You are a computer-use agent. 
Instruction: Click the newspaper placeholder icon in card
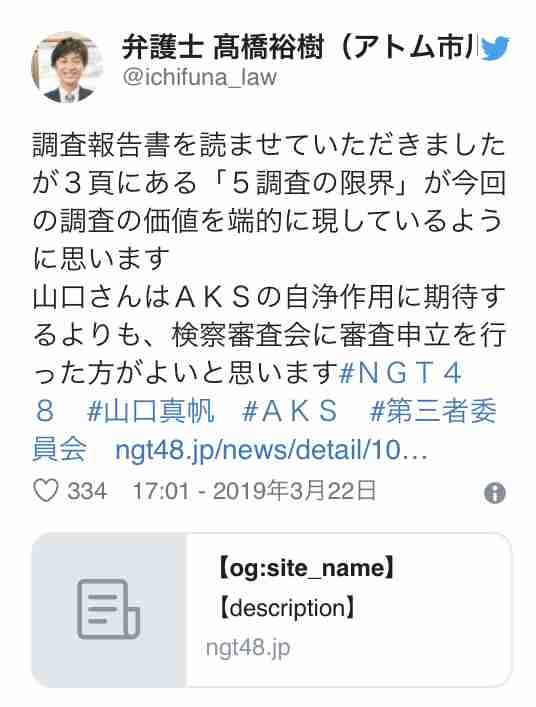[109, 610]
